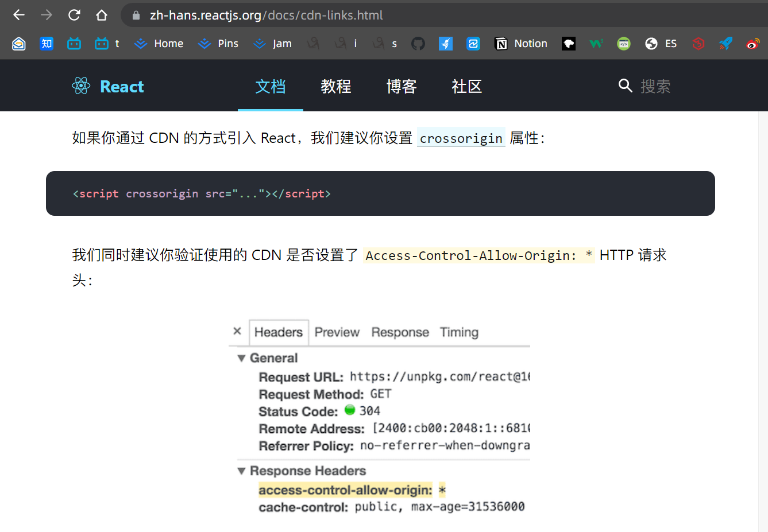Open the browser home page

tap(102, 15)
